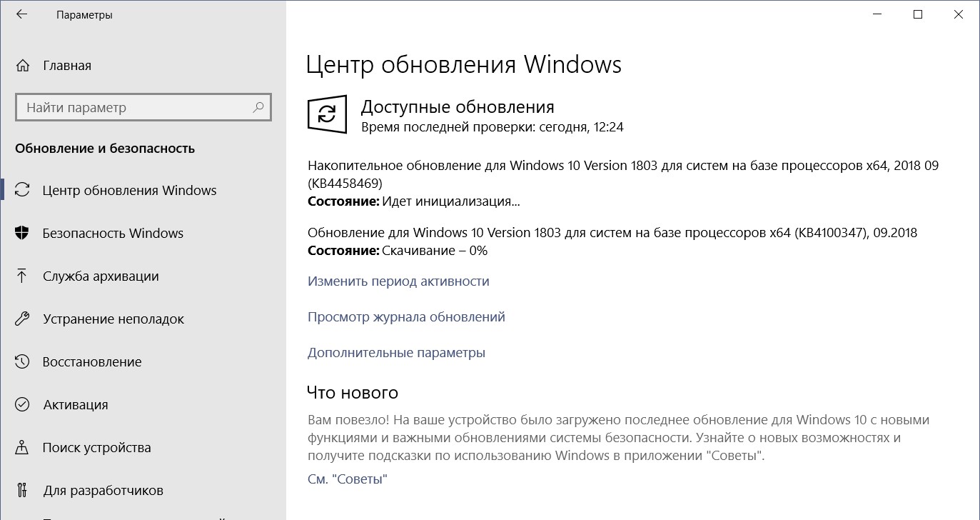
Task: Go to the Устранение неполадок page
Action: (x=113, y=319)
